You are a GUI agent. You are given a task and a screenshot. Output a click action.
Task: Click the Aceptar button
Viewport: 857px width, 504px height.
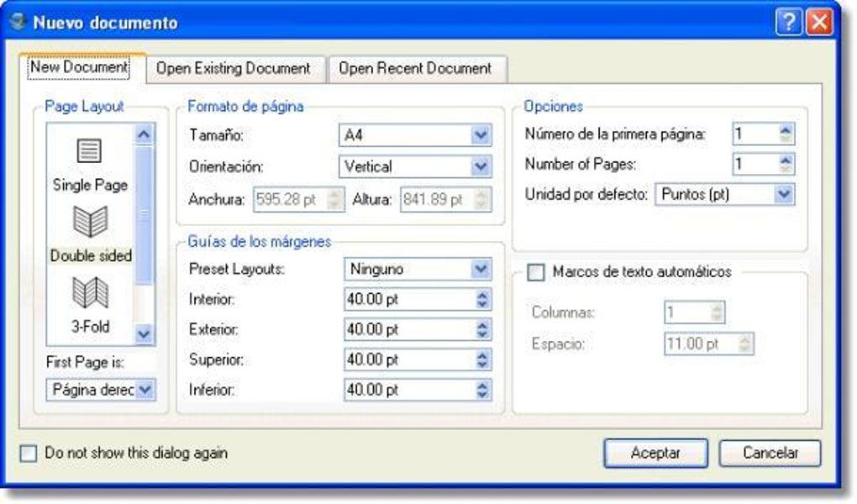[655, 453]
